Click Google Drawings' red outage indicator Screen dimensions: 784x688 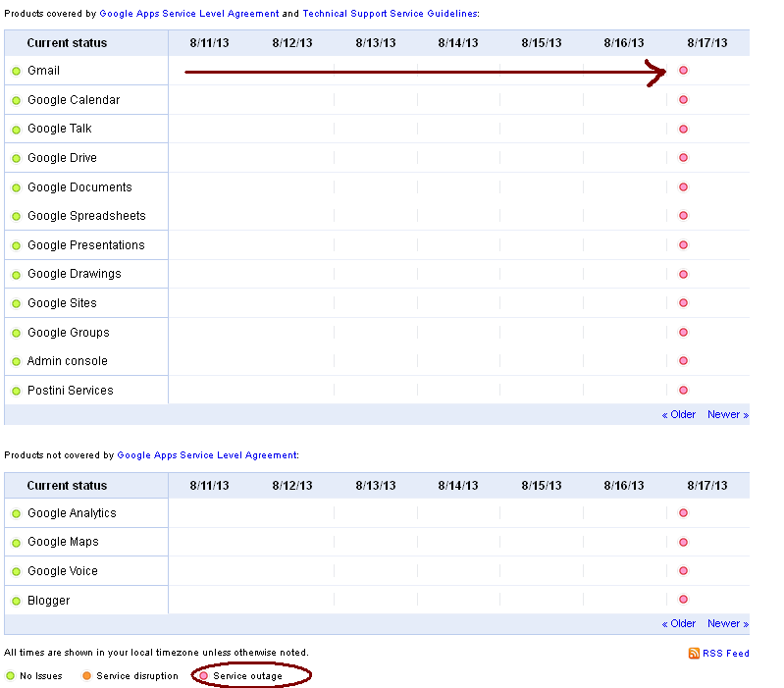pyautogui.click(x=683, y=275)
